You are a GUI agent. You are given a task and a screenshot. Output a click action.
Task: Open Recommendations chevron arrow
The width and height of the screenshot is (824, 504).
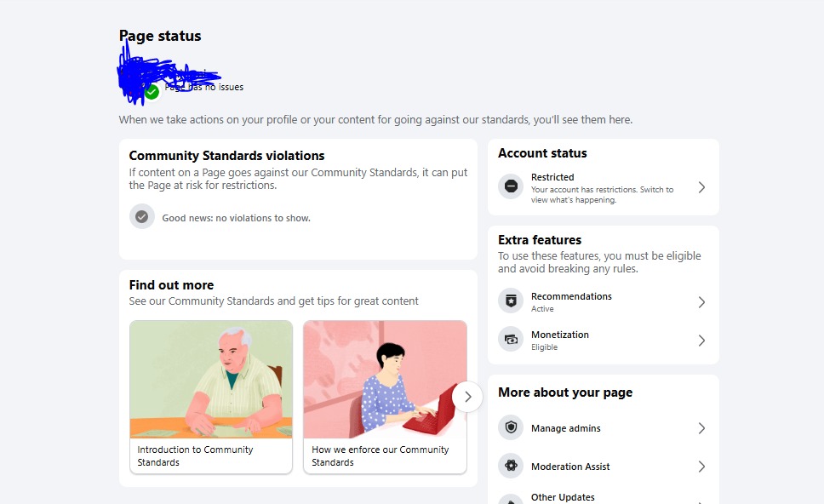tap(701, 301)
